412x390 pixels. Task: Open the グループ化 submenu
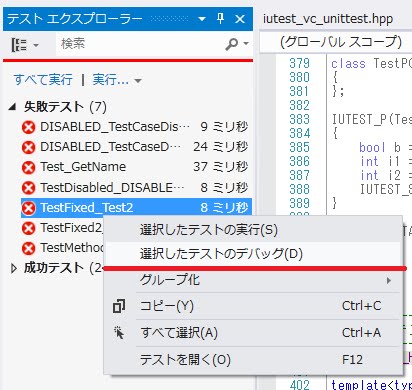point(253,280)
